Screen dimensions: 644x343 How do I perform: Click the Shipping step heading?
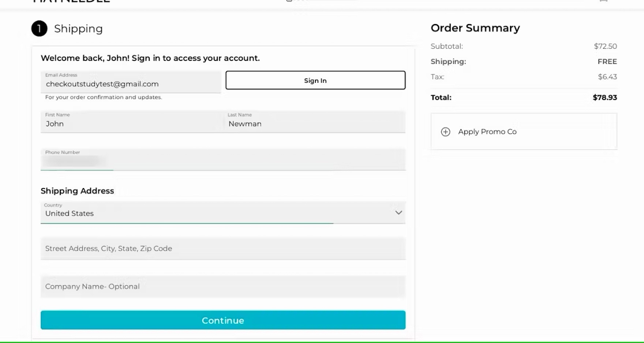tap(78, 29)
